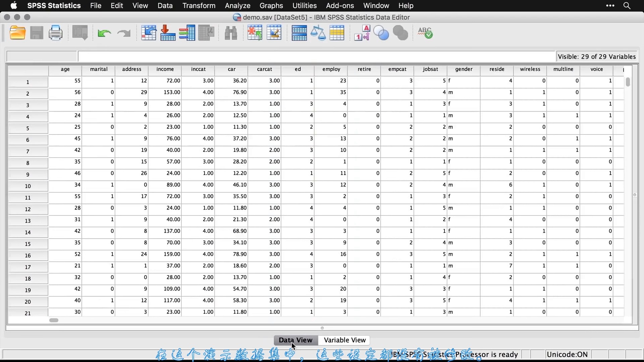Open Find with binoculars icon
The image size is (644, 362).
(231, 33)
